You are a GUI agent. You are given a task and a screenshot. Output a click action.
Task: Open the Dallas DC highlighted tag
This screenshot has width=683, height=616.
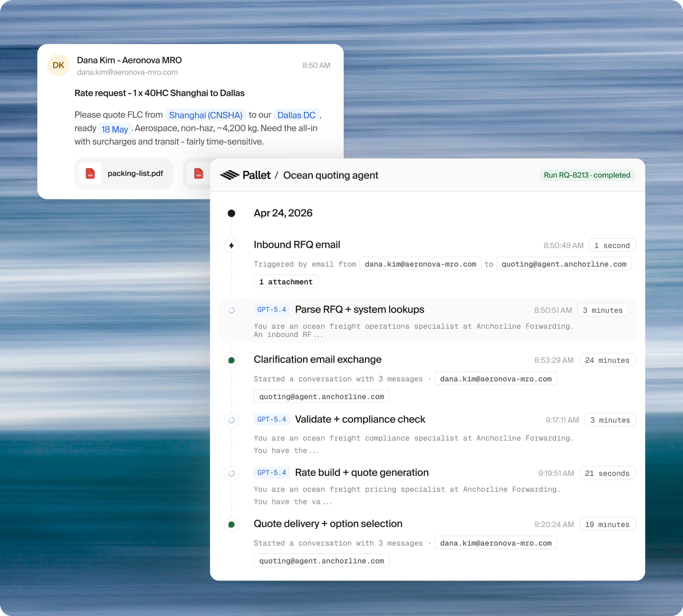coord(297,115)
